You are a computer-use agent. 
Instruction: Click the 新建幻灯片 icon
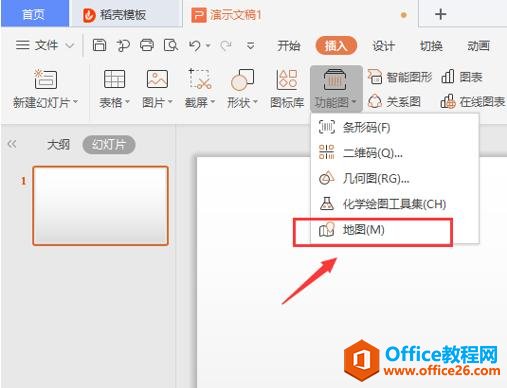[46, 79]
